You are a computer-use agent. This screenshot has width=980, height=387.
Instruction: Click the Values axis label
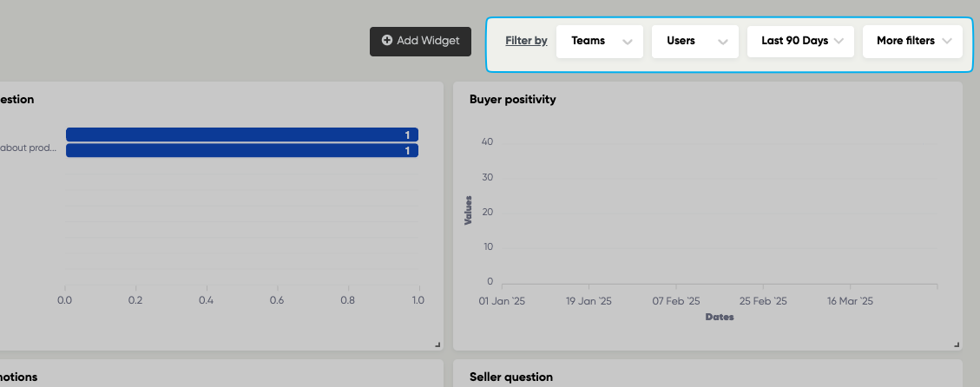pos(468,211)
